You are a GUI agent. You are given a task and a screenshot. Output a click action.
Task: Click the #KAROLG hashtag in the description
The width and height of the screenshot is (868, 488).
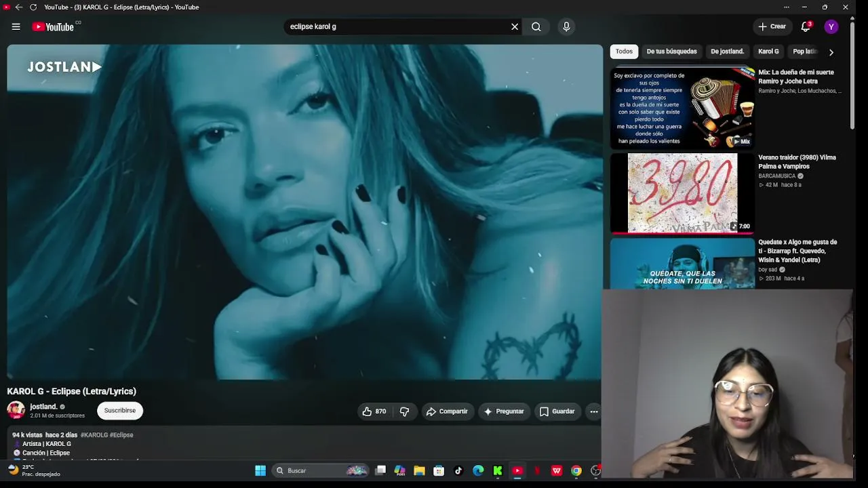click(x=94, y=435)
